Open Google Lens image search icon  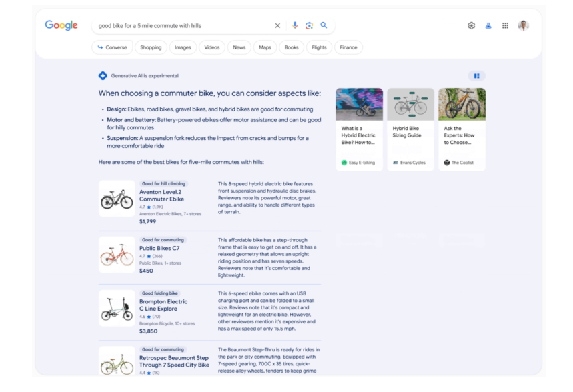tap(309, 25)
